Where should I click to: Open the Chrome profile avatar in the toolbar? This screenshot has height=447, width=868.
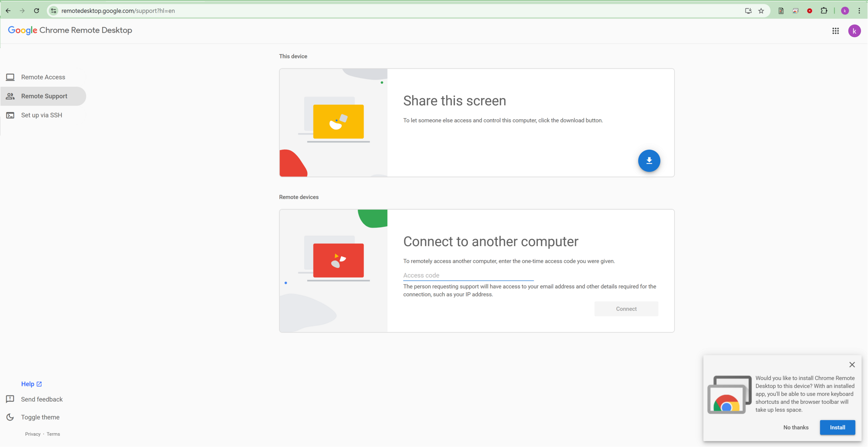coord(845,11)
